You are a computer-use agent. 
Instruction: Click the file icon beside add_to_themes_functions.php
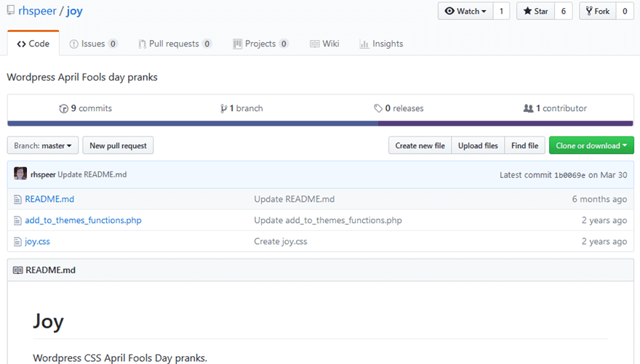click(x=17, y=221)
